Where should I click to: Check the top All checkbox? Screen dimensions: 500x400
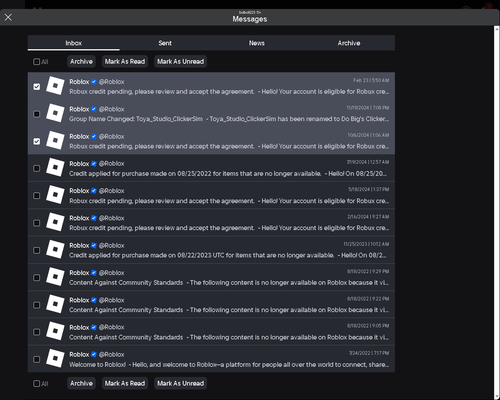click(36, 62)
